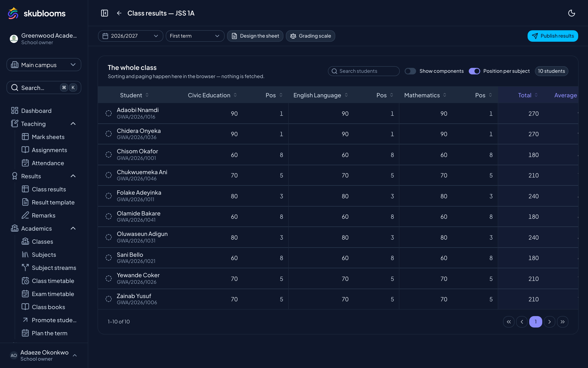Select Olamide Bakare row circle
This screenshot has width=588, height=368.
109,216
